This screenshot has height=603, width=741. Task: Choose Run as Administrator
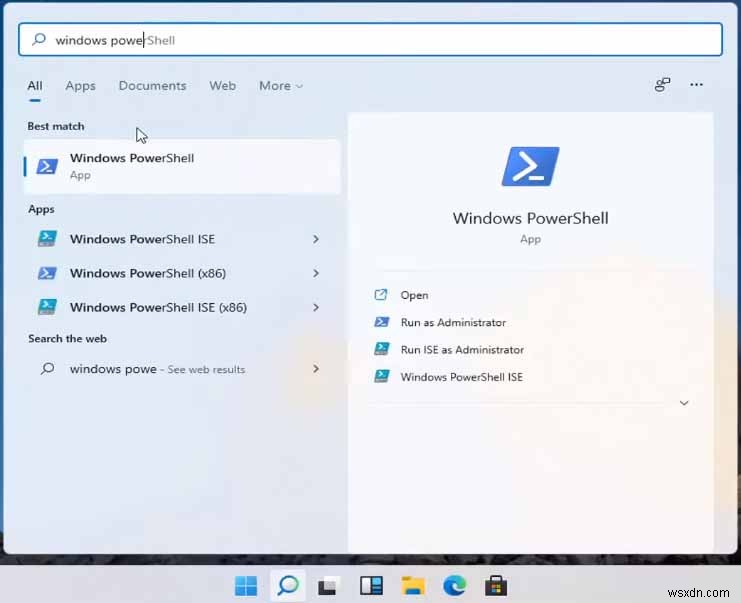click(453, 323)
